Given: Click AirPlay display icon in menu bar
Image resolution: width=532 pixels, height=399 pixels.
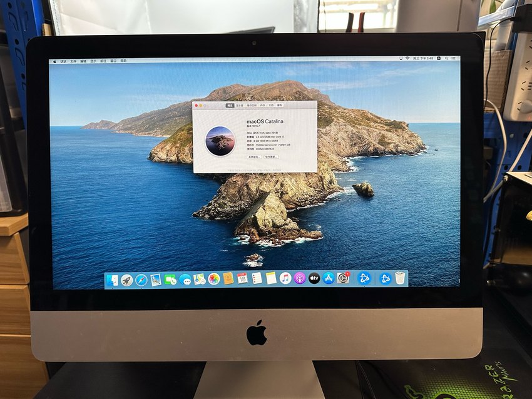Looking at the screenshot, I should coord(401,58).
